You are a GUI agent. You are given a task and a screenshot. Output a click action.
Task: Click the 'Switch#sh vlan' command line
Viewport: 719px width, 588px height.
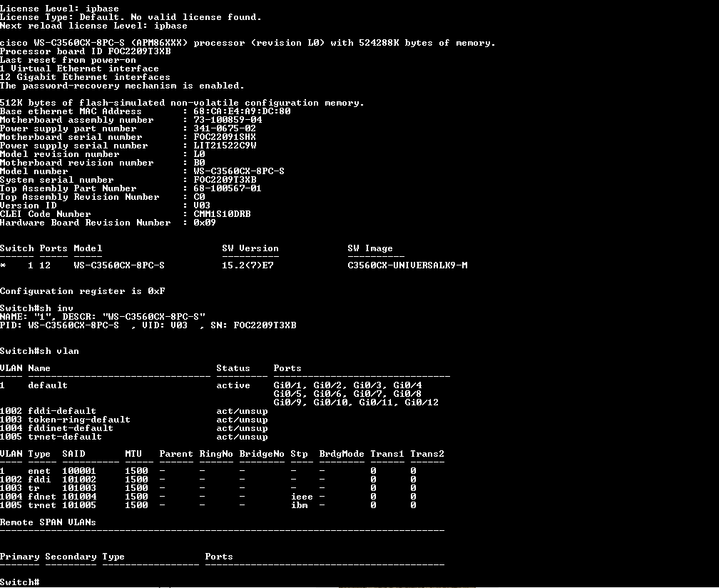[x=39, y=351]
